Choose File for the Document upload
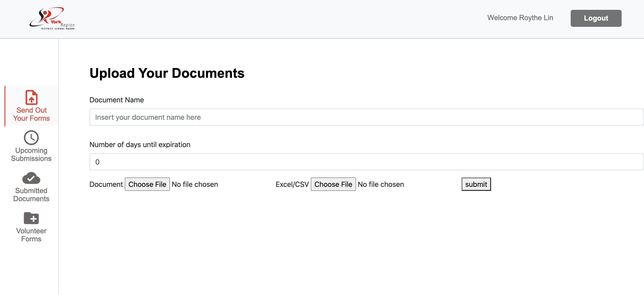644x295 pixels. pos(147,184)
